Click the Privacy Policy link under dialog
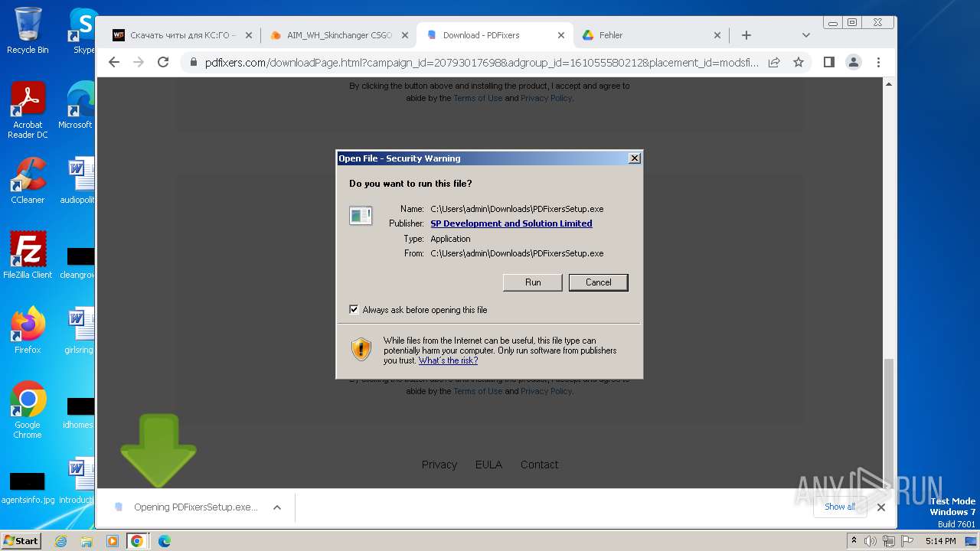 (546, 391)
